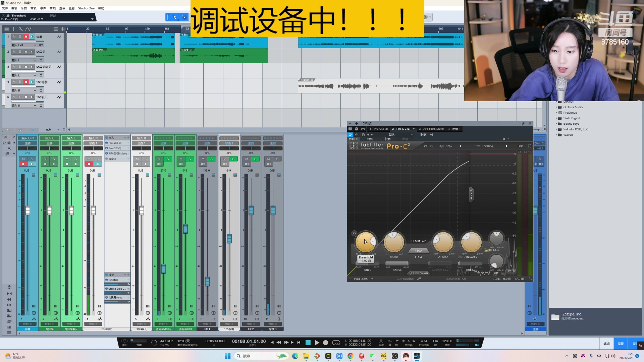Screen dimensions: 644x362
Task: Click the Pro-C 2 redo arrow
Action: click(x=432, y=146)
